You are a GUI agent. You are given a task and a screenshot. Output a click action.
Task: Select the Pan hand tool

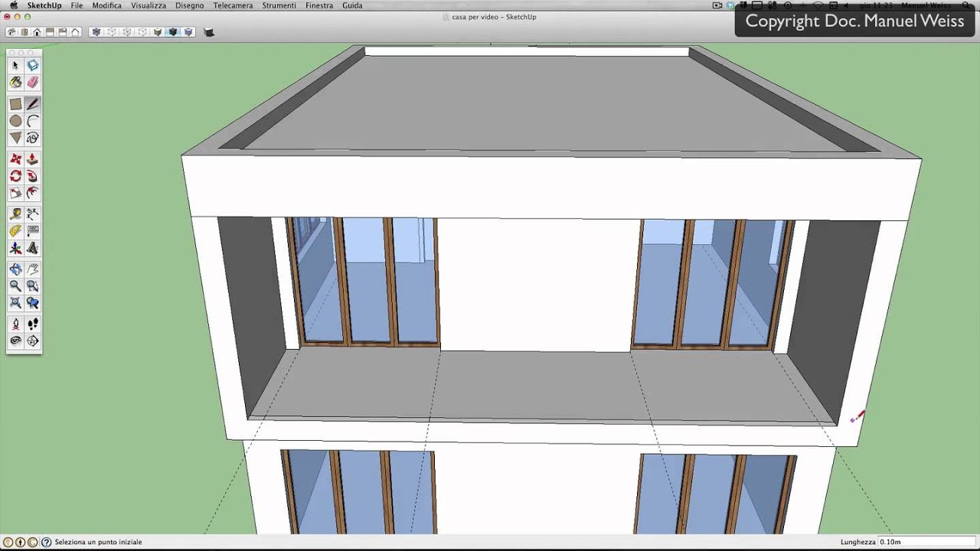(x=32, y=269)
